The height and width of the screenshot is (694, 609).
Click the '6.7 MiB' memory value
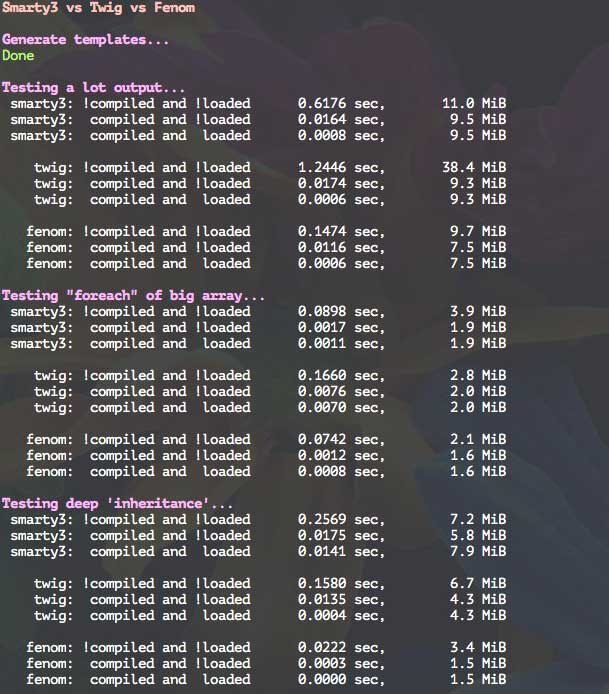point(478,583)
